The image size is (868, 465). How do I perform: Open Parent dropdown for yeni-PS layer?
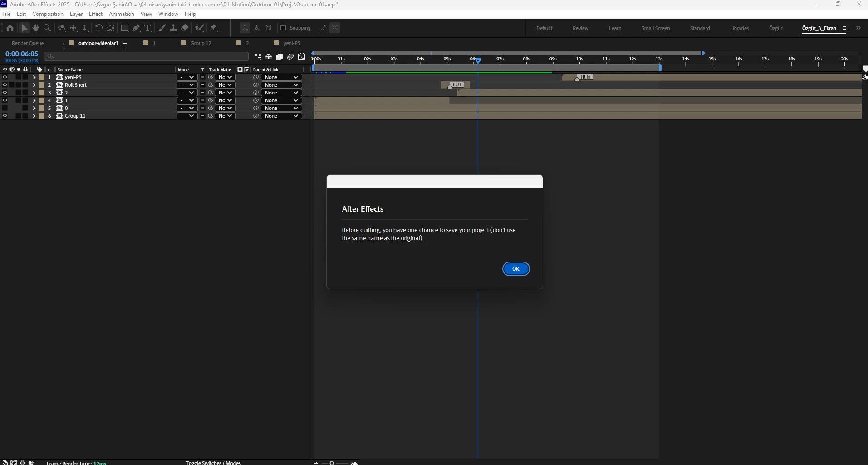[281, 77]
